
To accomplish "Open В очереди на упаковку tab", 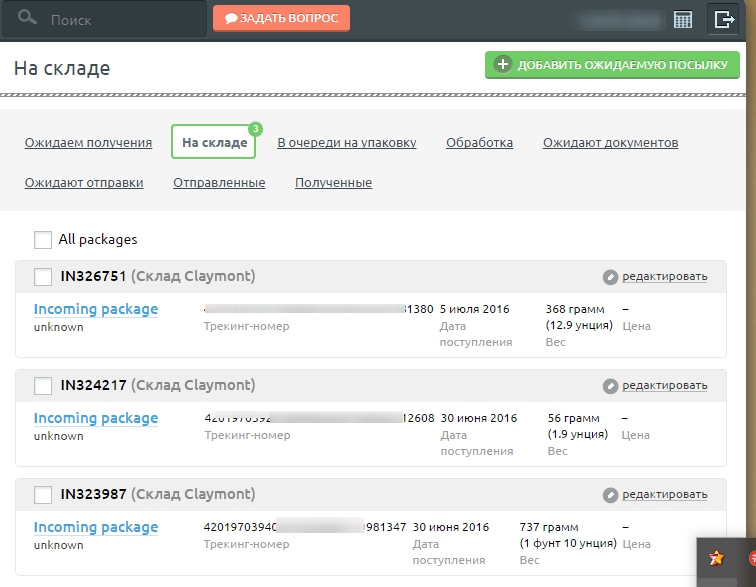I will (x=347, y=143).
